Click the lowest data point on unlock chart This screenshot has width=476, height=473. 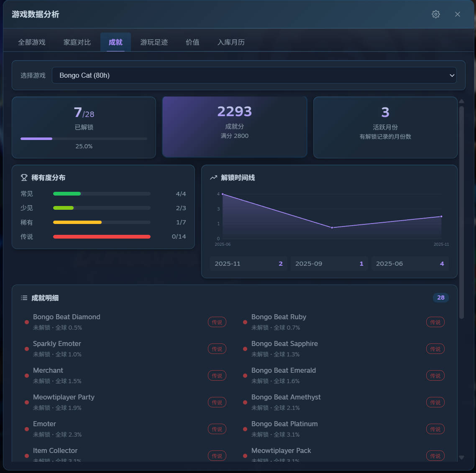pos(332,227)
